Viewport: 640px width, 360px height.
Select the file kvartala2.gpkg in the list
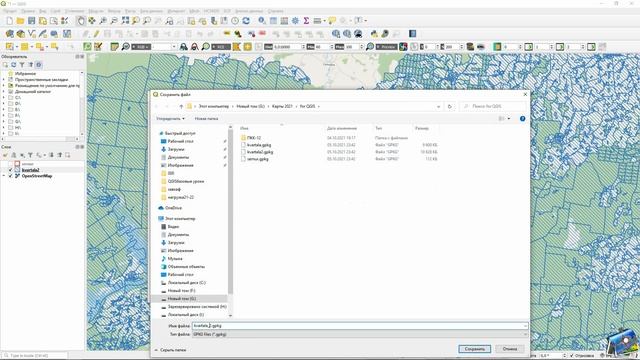[x=260, y=152]
